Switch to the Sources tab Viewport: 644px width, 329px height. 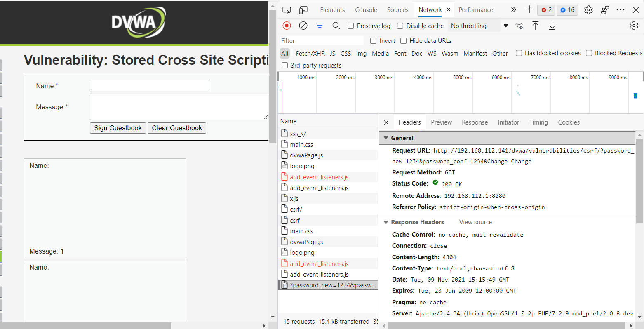397,10
